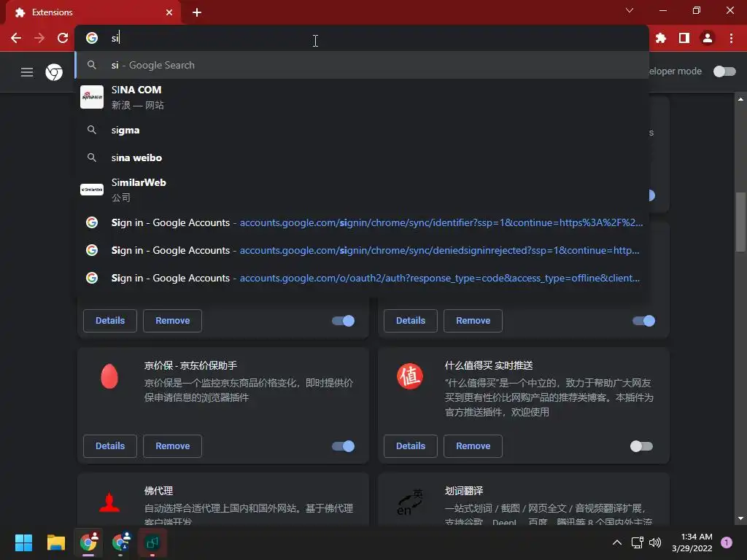
Task: Choose the sina weibo suggestion
Action: tap(362, 157)
